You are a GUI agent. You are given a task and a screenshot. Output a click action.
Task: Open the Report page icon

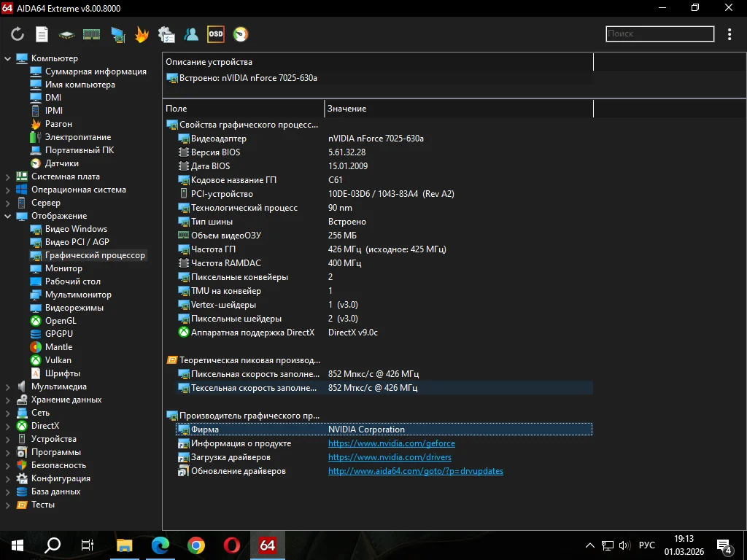pyautogui.click(x=42, y=34)
